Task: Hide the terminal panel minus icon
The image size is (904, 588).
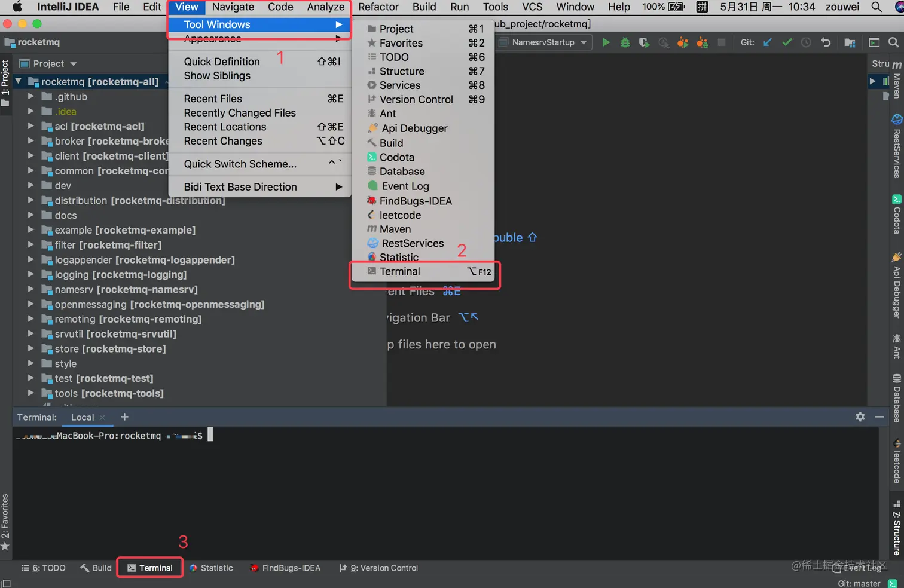Action: pyautogui.click(x=879, y=417)
